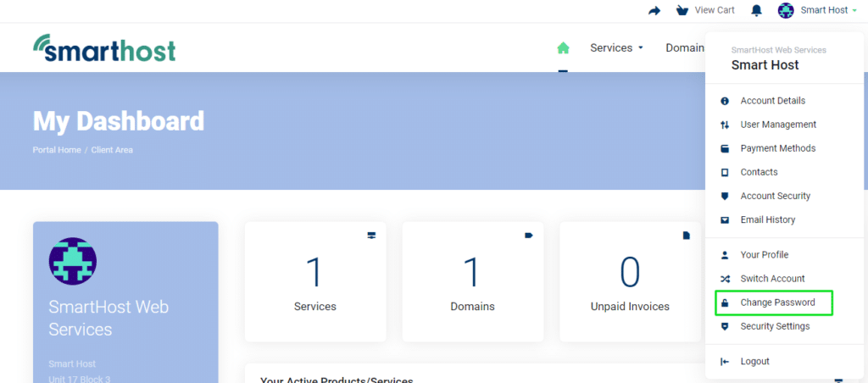Click the Smart Host name in address block
The image size is (868, 383).
click(x=72, y=364)
